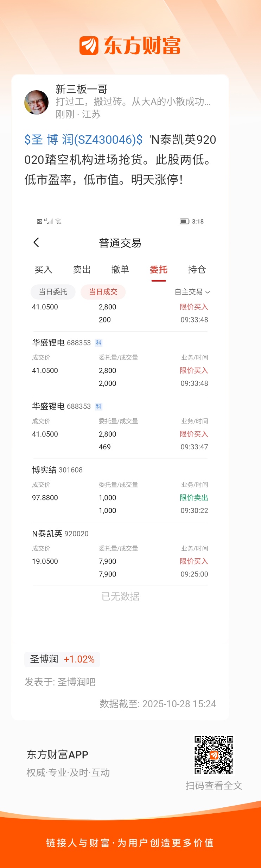Tap the user avatar photo

37,102
